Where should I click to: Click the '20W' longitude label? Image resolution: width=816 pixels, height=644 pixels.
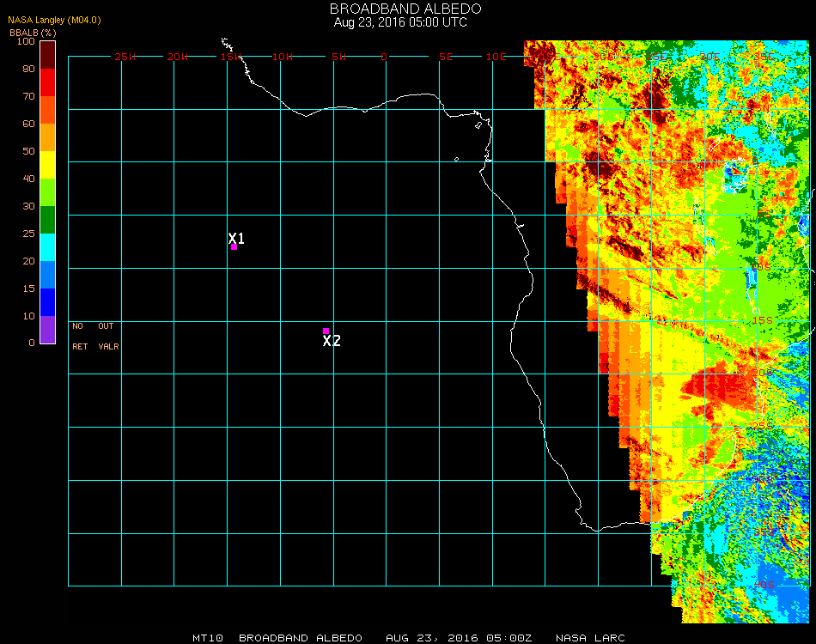click(178, 57)
